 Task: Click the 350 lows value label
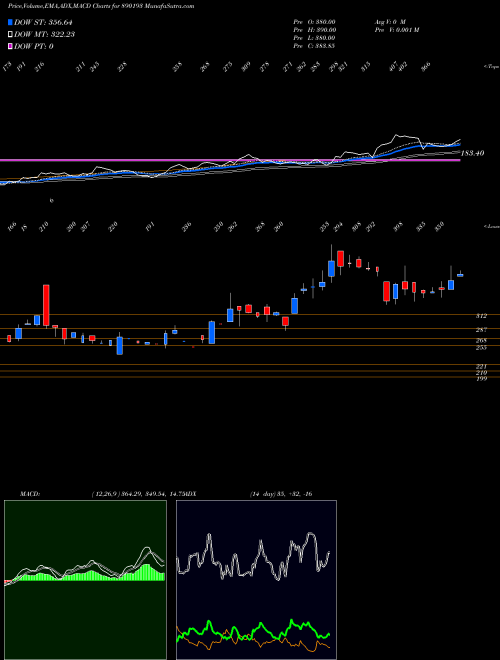point(439,227)
